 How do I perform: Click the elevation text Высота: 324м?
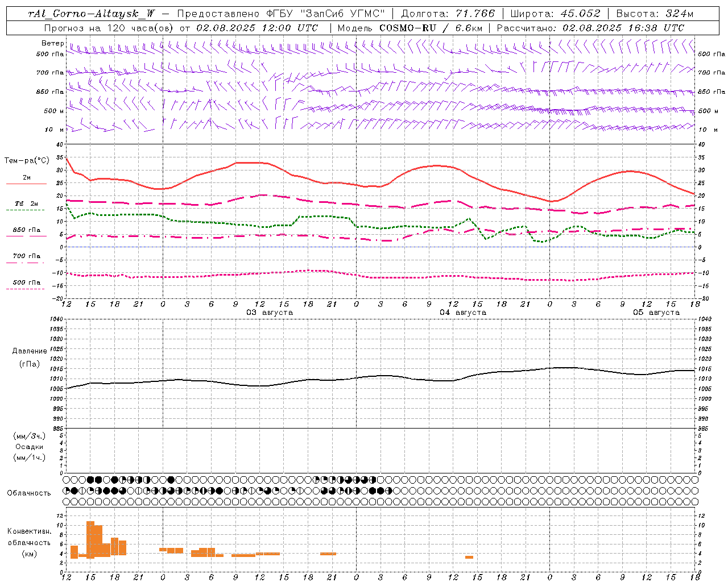click(655, 14)
